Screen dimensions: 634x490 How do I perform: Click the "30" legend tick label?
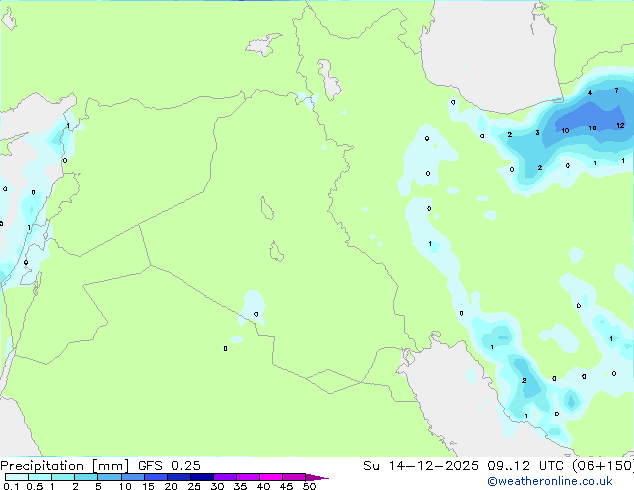point(217,486)
